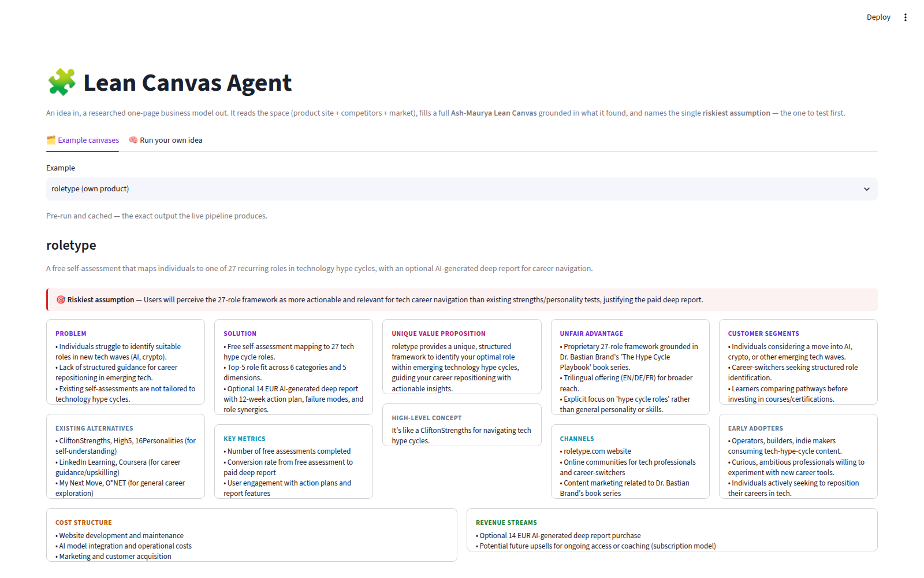Click the Deploy button

tap(878, 17)
